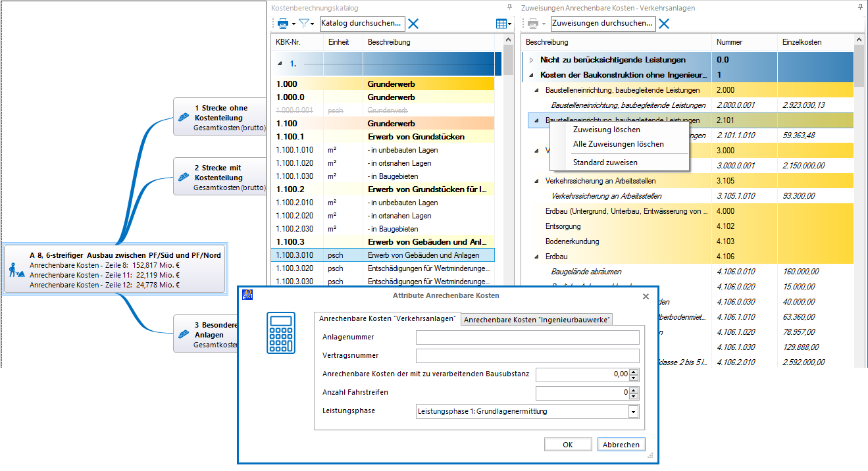Click the construction worker icon on the A 8 node

click(x=16, y=268)
